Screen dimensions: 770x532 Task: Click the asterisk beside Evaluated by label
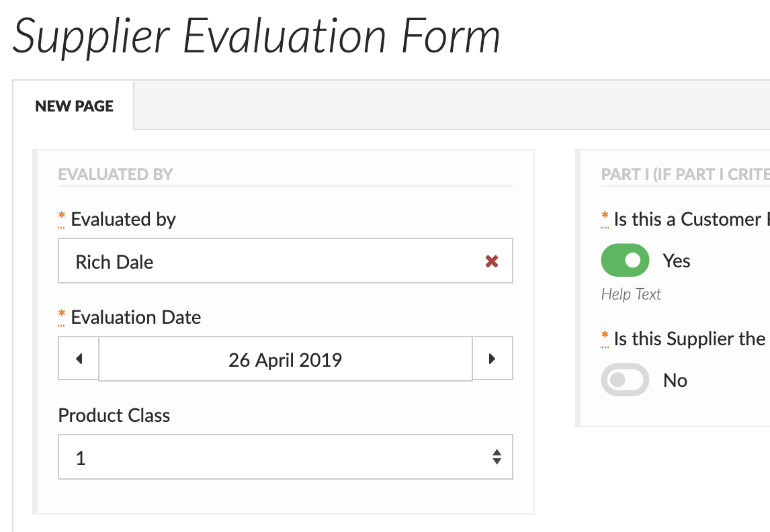click(x=62, y=219)
